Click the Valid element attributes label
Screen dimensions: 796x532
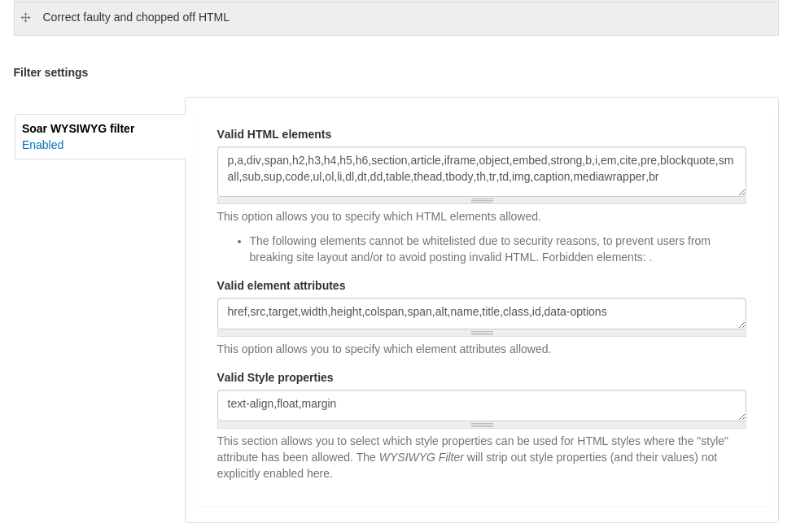[x=281, y=286]
